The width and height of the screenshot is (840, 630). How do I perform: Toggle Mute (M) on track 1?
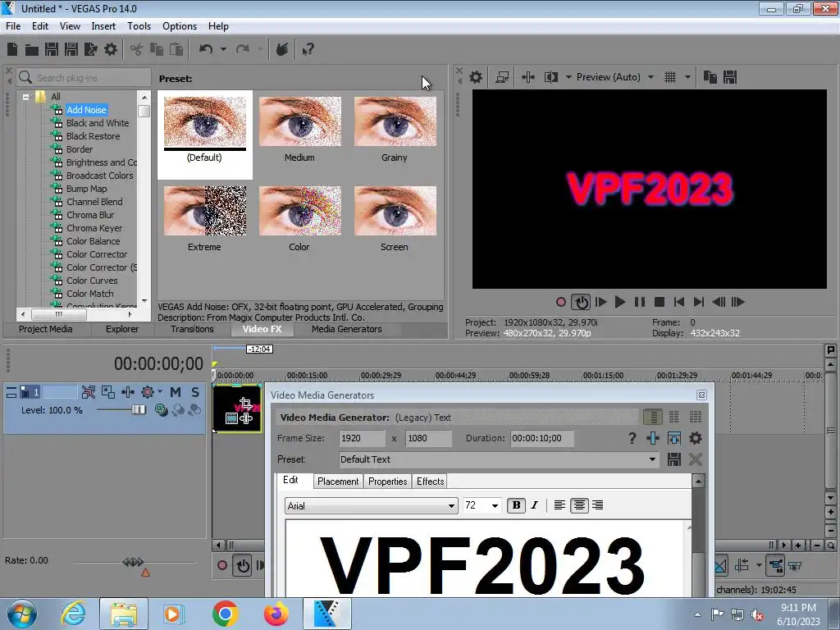click(x=176, y=392)
